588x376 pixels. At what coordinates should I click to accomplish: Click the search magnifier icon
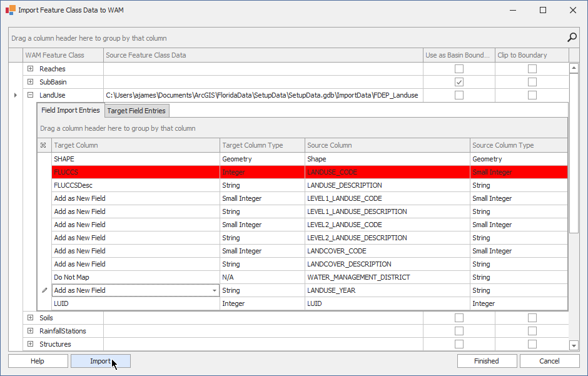572,38
